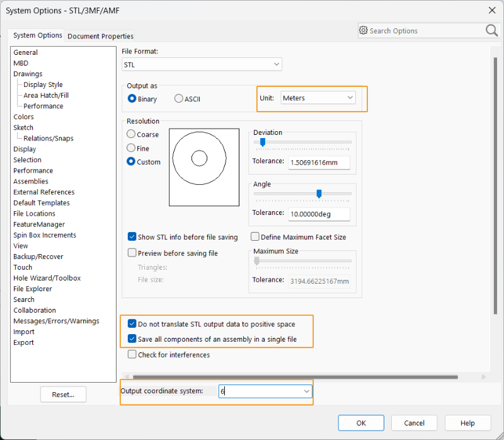Click the Deviation tolerance input field
Viewport: 504px width, 440px height.
pos(319,163)
